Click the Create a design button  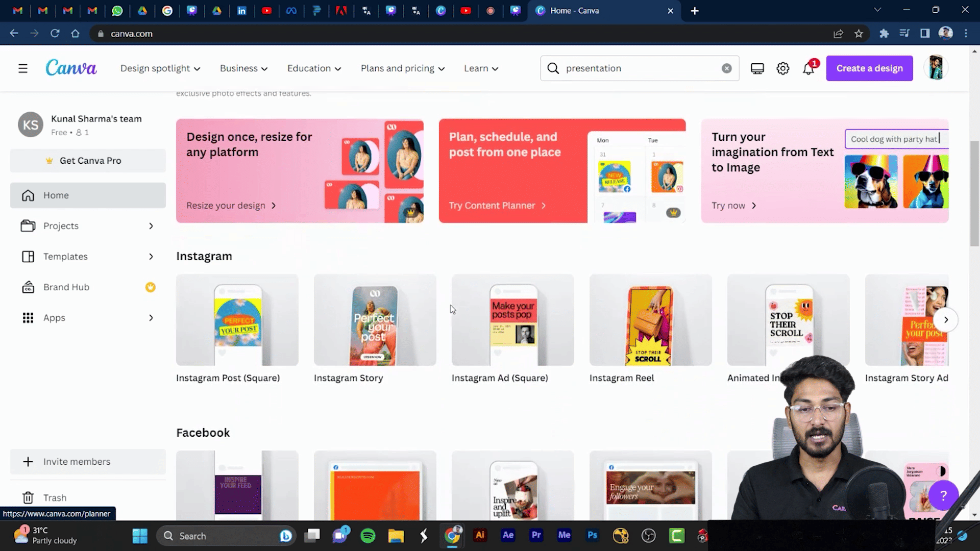[869, 68]
